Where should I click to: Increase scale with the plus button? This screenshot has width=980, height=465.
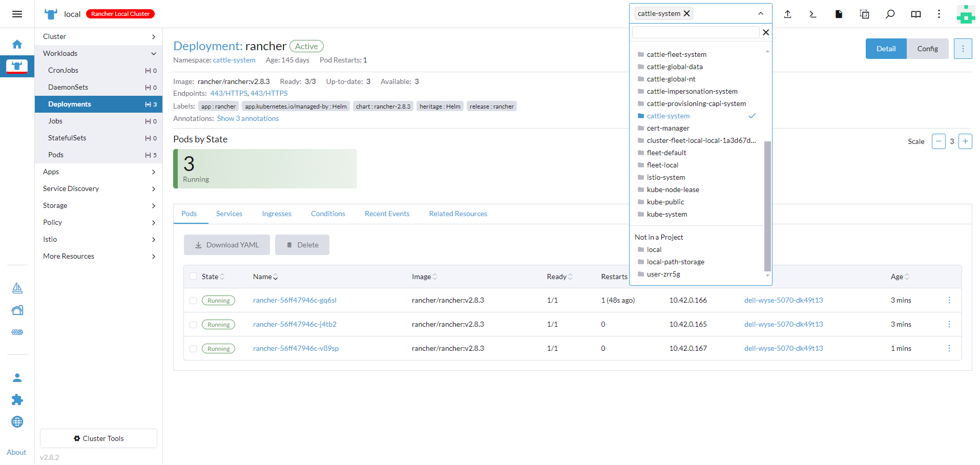pyautogui.click(x=965, y=141)
